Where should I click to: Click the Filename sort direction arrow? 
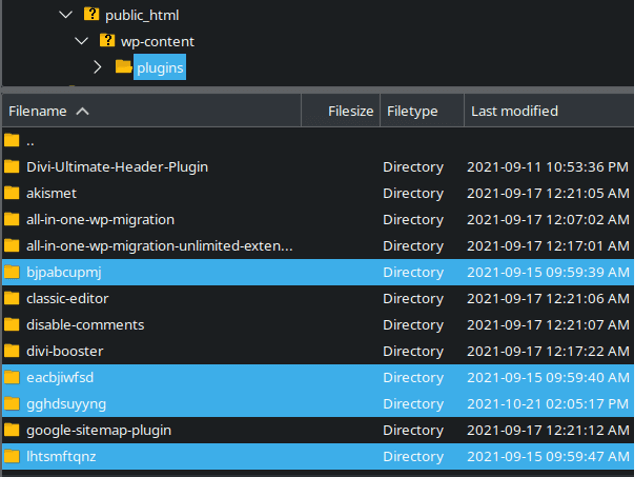coord(83,111)
